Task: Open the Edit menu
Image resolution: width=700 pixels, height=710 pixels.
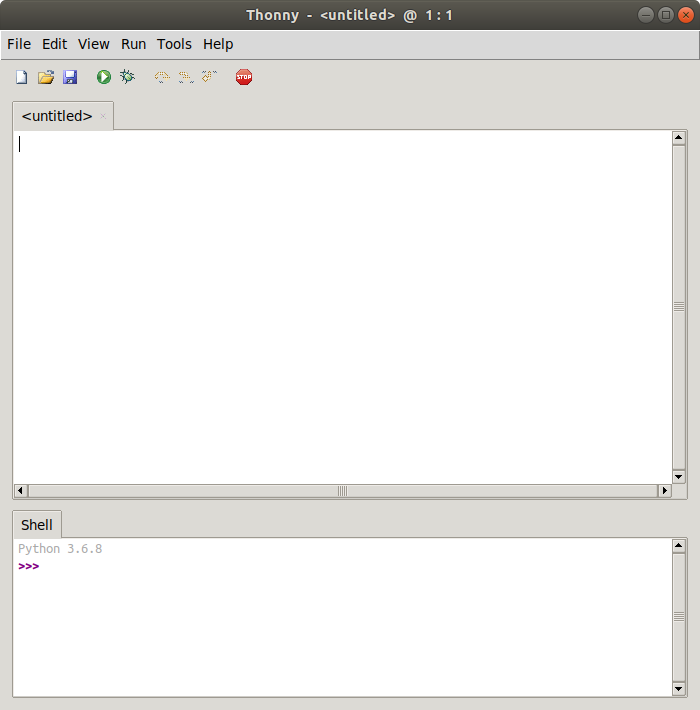Action: (x=54, y=44)
